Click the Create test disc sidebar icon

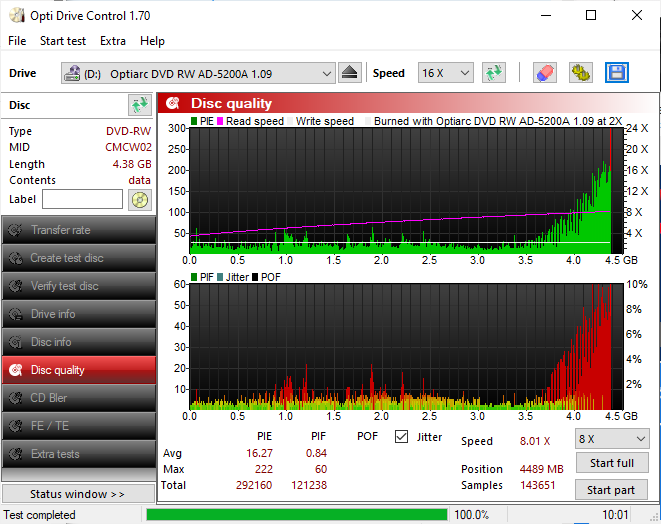coord(16,258)
